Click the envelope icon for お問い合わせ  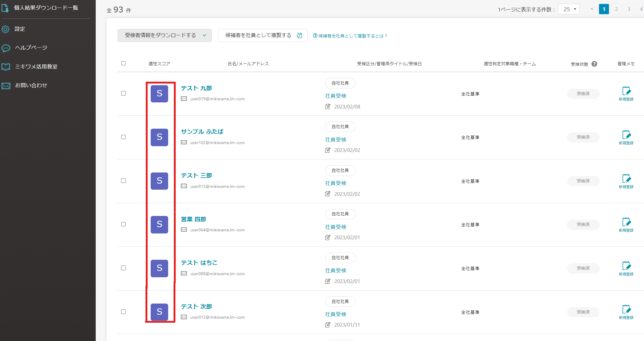(6, 86)
